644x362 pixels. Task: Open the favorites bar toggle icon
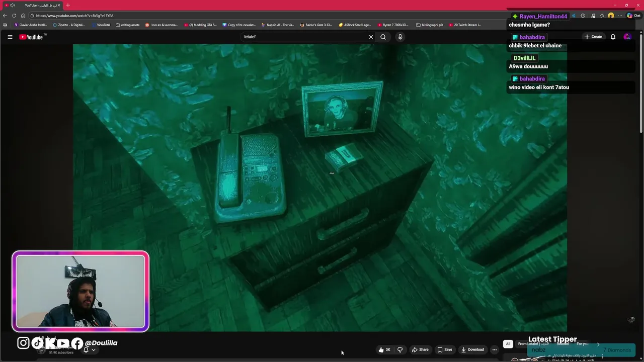(x=5, y=25)
